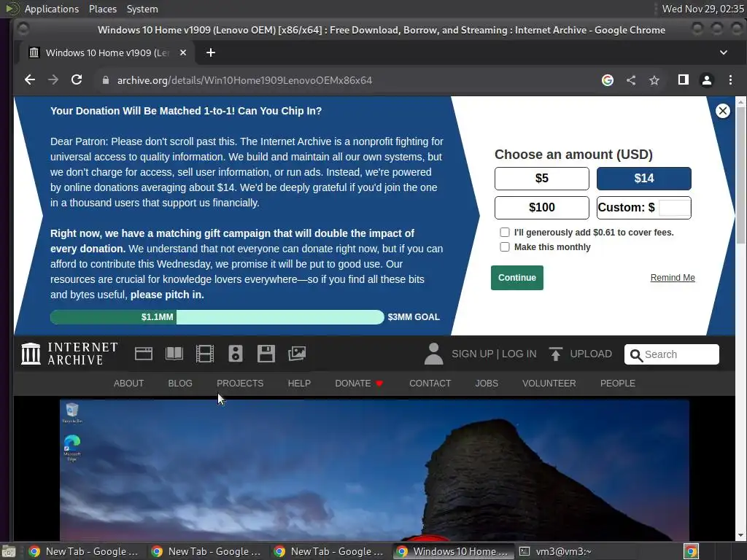Open the BLOG nav item

pos(180,384)
